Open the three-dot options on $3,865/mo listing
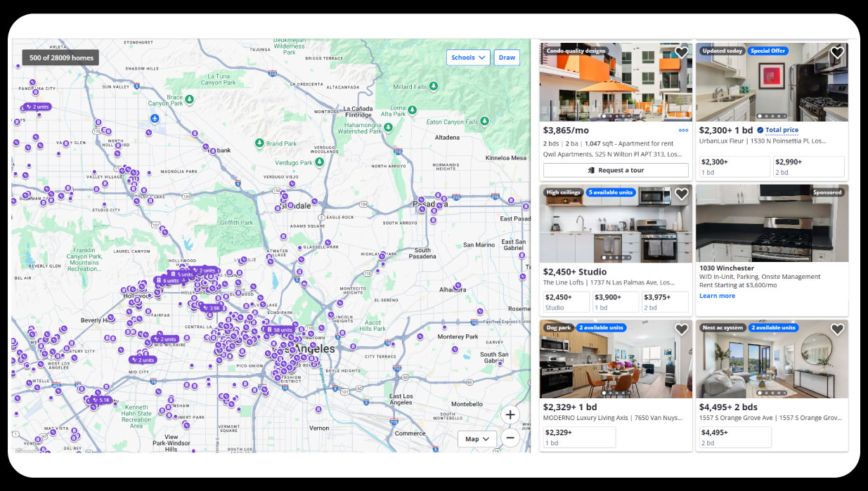This screenshot has height=491, width=868. (682, 130)
